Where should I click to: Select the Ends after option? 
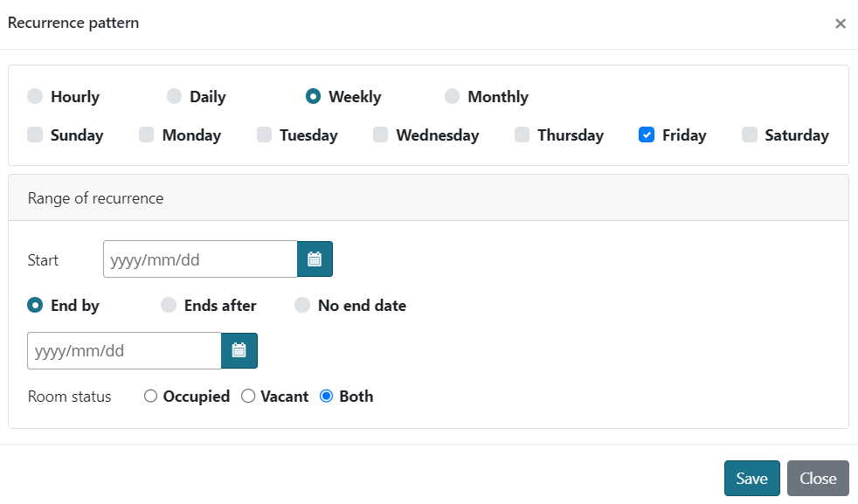click(169, 305)
